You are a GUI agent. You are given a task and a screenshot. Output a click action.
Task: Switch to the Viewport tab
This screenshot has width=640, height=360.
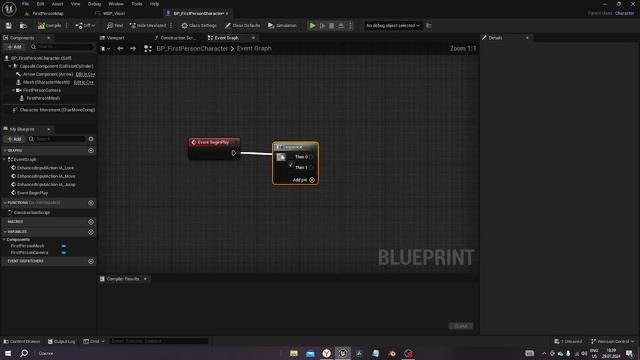(115, 38)
